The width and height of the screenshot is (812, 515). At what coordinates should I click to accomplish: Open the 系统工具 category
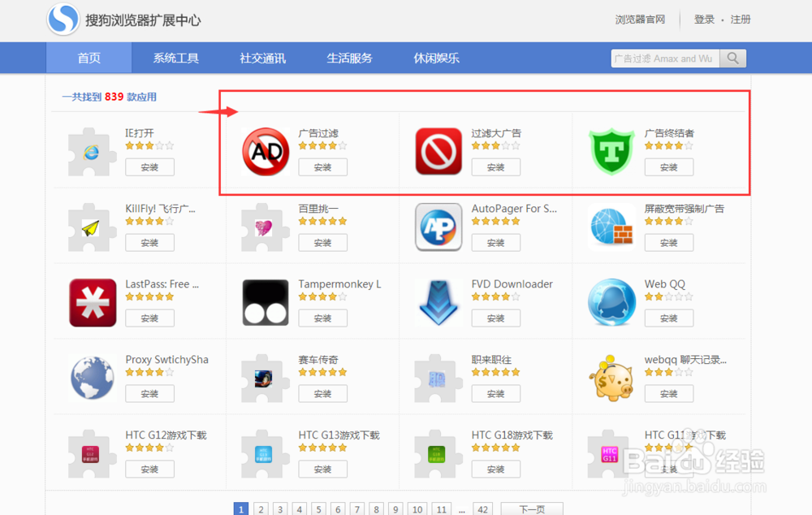point(176,58)
